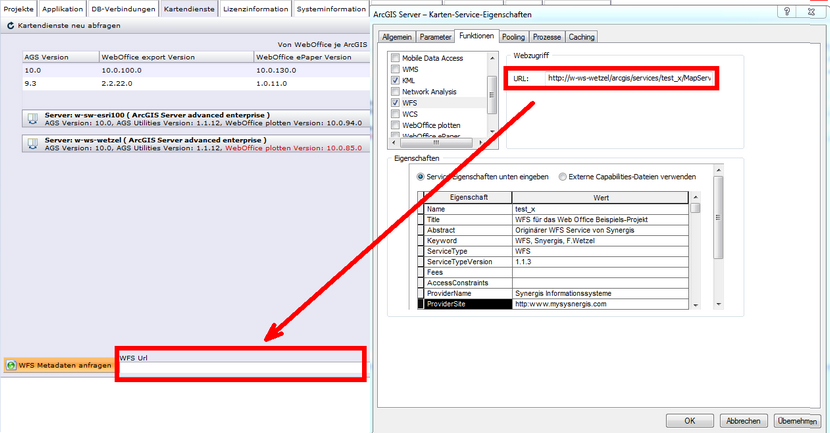Open the Lizenzinformation tab
Screen dimensions: 830x433
pyautogui.click(x=256, y=9)
